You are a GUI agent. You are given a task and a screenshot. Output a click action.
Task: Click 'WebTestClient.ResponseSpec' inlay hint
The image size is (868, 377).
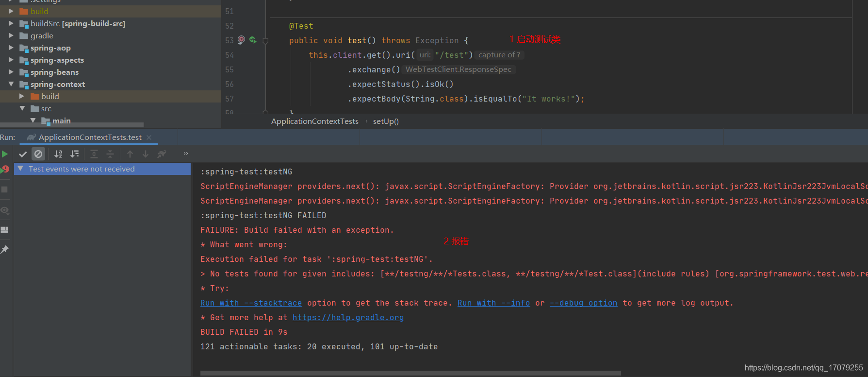point(459,69)
